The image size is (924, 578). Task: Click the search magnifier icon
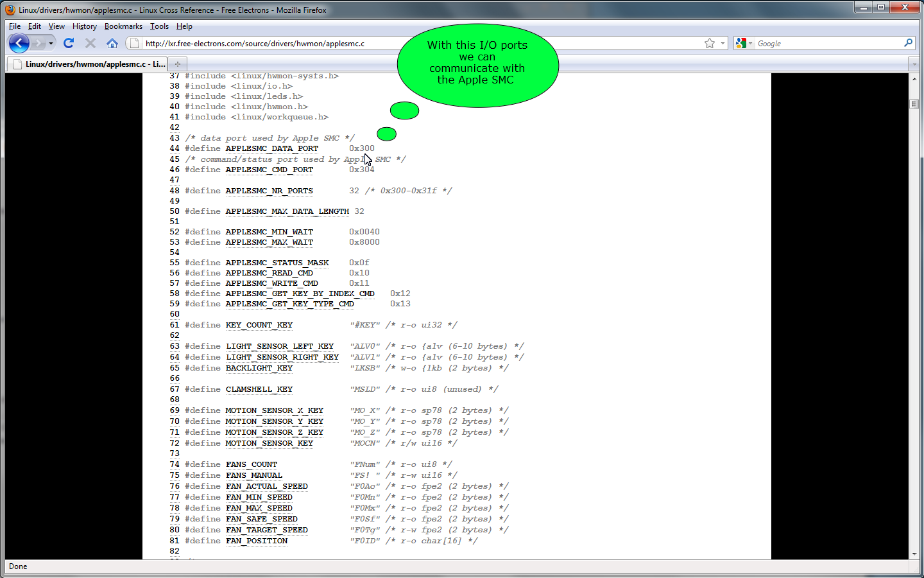click(908, 43)
